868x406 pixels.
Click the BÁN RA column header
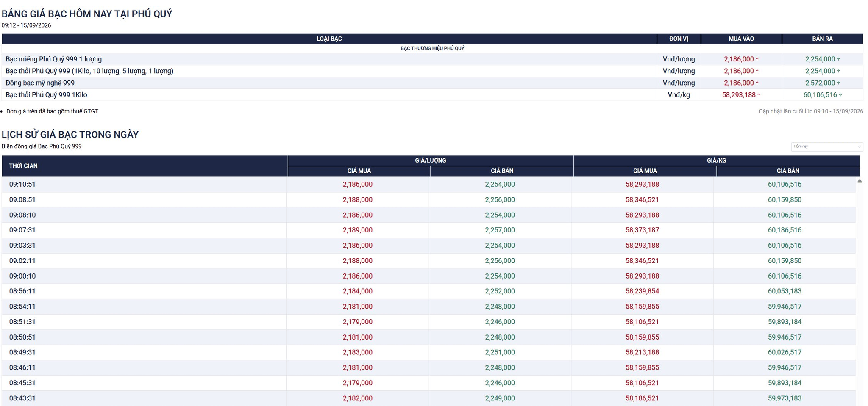(x=823, y=39)
